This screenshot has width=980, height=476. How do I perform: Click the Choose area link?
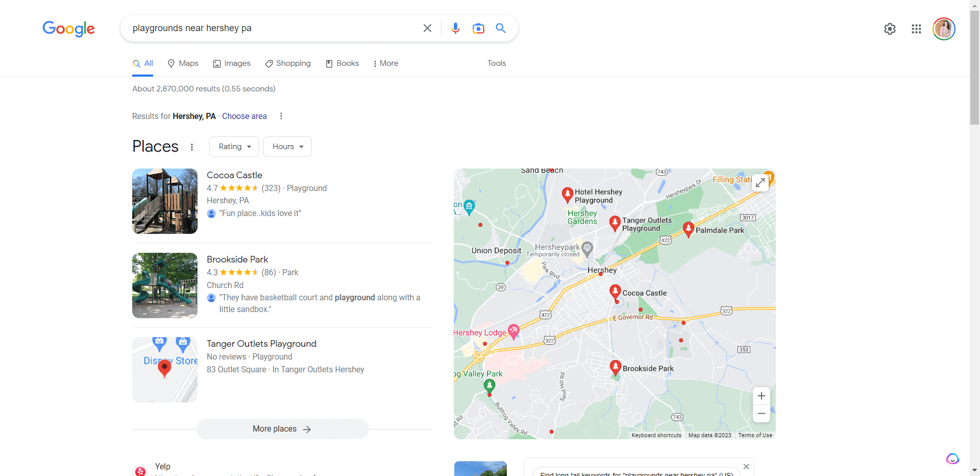click(x=244, y=116)
